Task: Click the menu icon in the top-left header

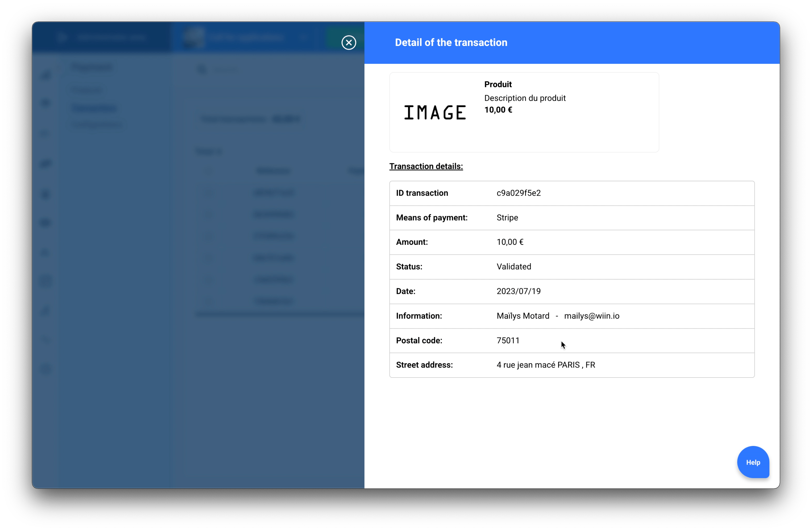Action: coord(62,37)
